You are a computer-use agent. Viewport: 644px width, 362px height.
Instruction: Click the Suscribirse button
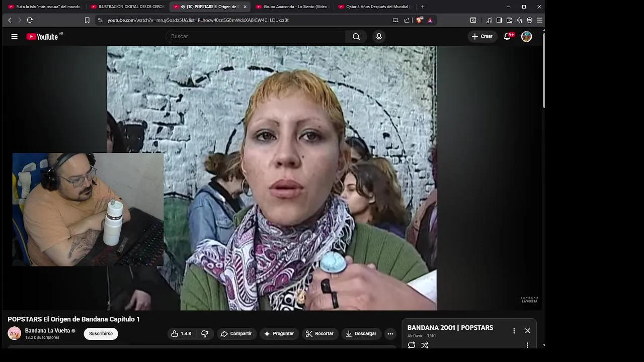101,334
